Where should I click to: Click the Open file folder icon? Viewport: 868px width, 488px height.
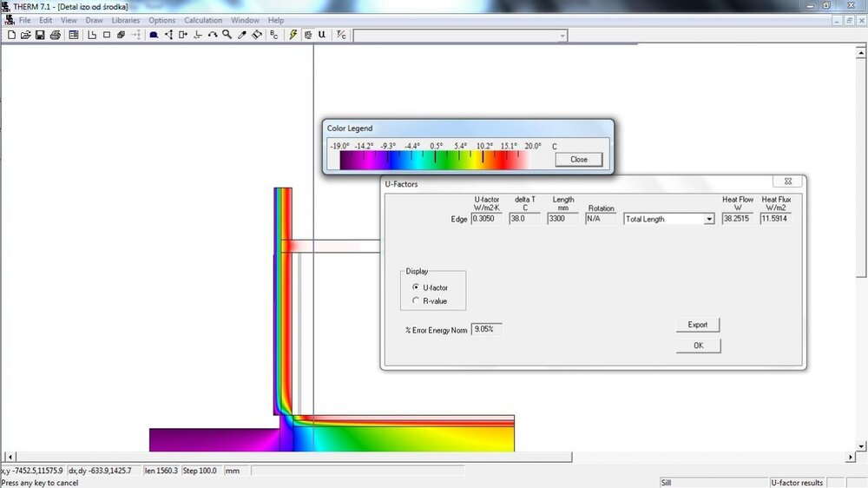pos(26,35)
